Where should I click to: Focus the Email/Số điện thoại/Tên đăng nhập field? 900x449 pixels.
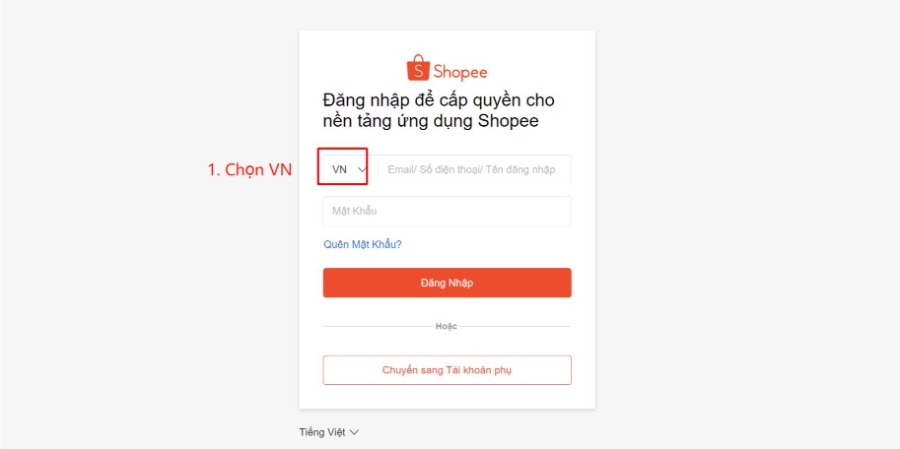click(474, 169)
